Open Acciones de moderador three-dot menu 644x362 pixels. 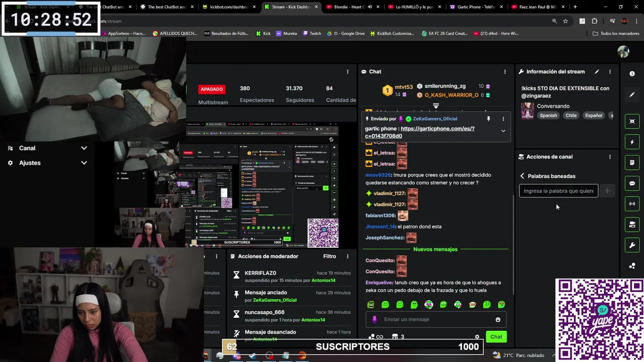347,256
